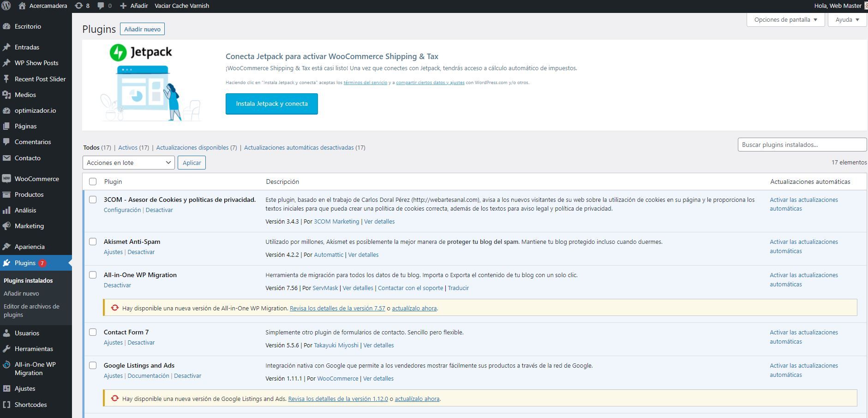This screenshot has height=418, width=868.
Task: Filter Actualizaciones automáticas desactivadas (17)
Action: pos(305,147)
